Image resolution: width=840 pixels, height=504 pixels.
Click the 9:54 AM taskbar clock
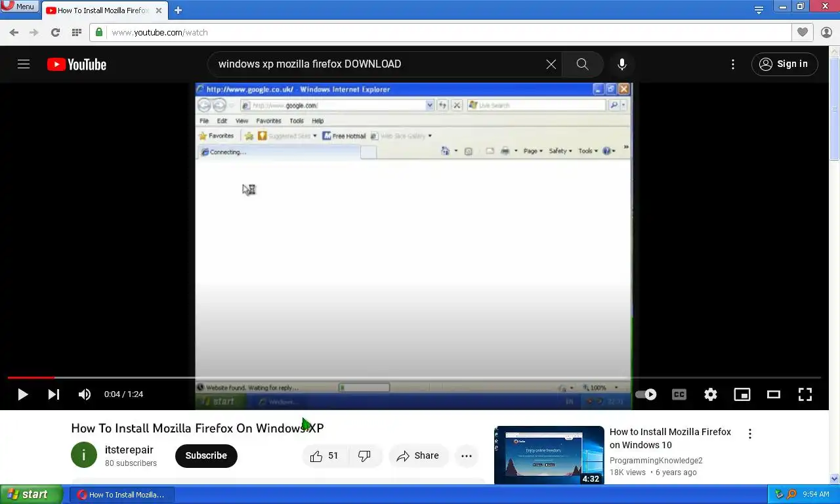(x=816, y=495)
